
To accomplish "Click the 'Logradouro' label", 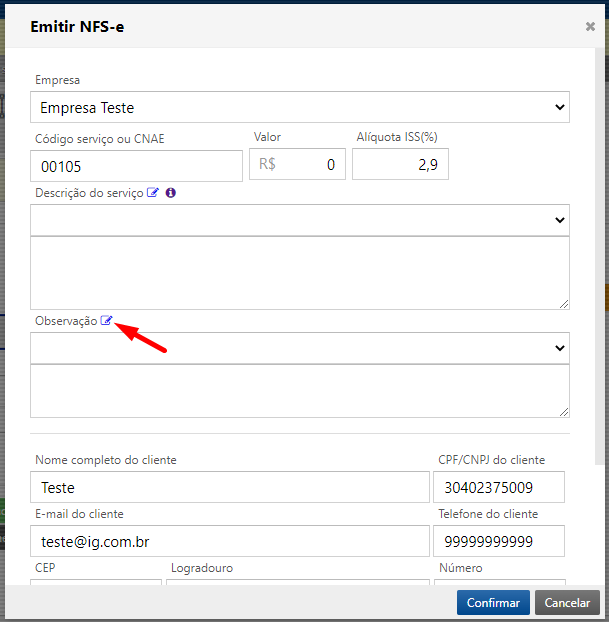I will click(x=202, y=568).
